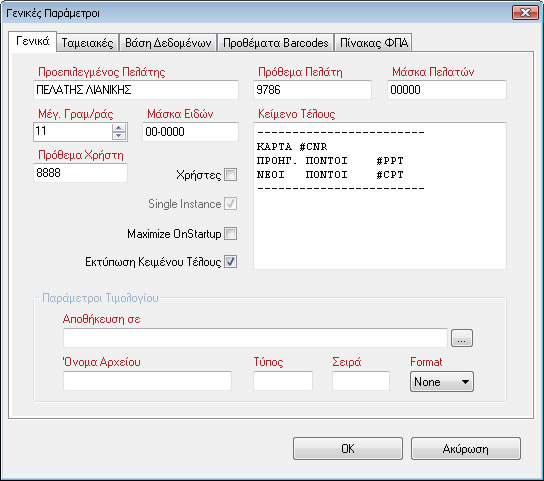Switch to the Γενικά tab
The height and width of the screenshot is (481, 544).
32,42
